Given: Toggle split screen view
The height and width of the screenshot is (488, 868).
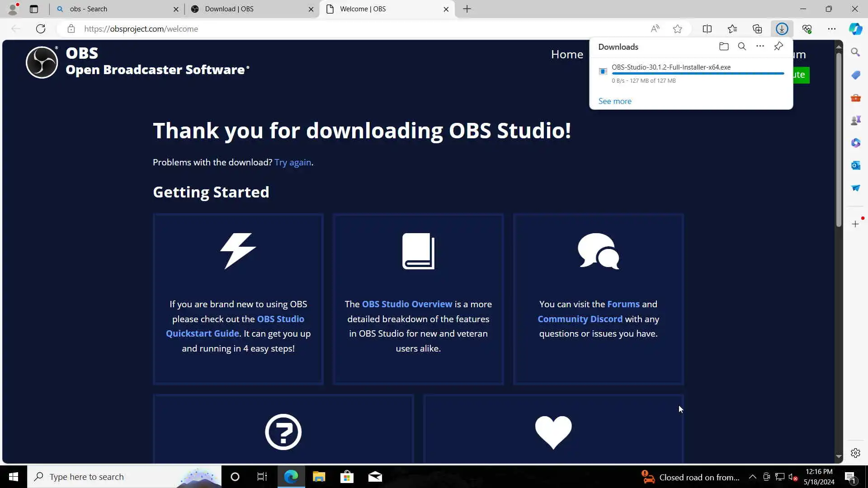Looking at the screenshot, I should tap(707, 29).
